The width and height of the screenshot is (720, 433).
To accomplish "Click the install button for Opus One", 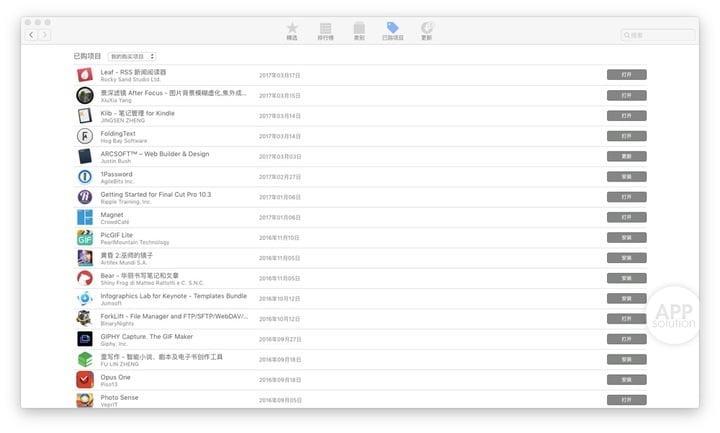I will 626,380.
